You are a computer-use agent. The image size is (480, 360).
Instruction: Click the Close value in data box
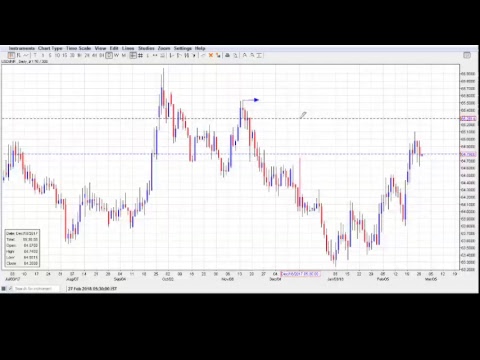[30, 263]
